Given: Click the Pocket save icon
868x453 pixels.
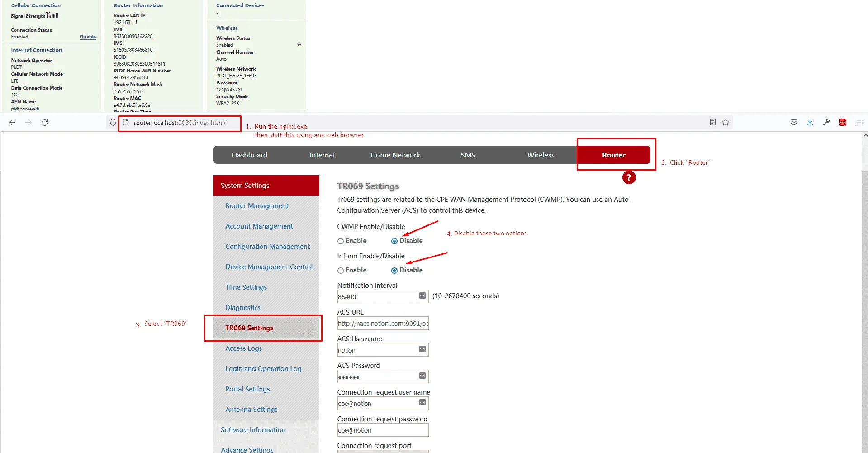Looking at the screenshot, I should click(794, 122).
